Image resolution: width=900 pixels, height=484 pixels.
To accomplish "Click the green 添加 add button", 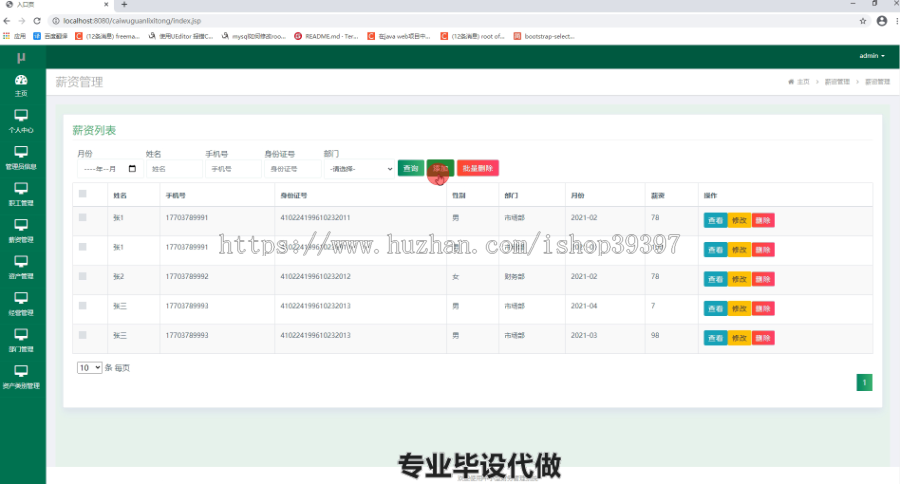I will click(440, 168).
